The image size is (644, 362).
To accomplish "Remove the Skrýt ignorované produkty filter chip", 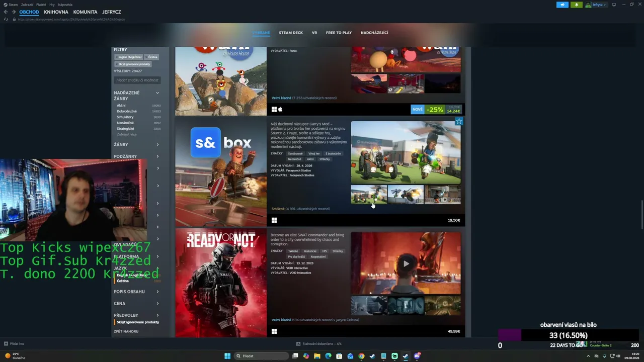I will tap(133, 64).
